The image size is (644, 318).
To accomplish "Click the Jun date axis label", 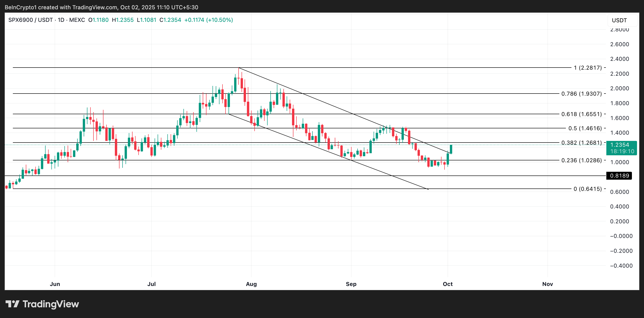I will coord(55,284).
